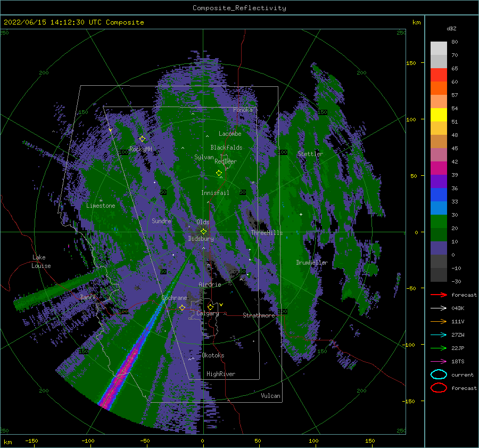
Task: Click the Drumheller city label
Action: pos(312,263)
